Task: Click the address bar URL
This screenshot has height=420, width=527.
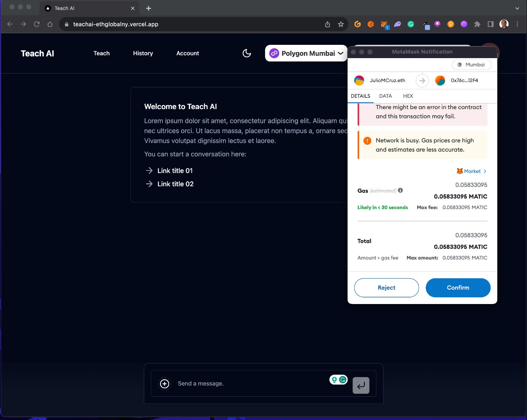Action: point(115,24)
